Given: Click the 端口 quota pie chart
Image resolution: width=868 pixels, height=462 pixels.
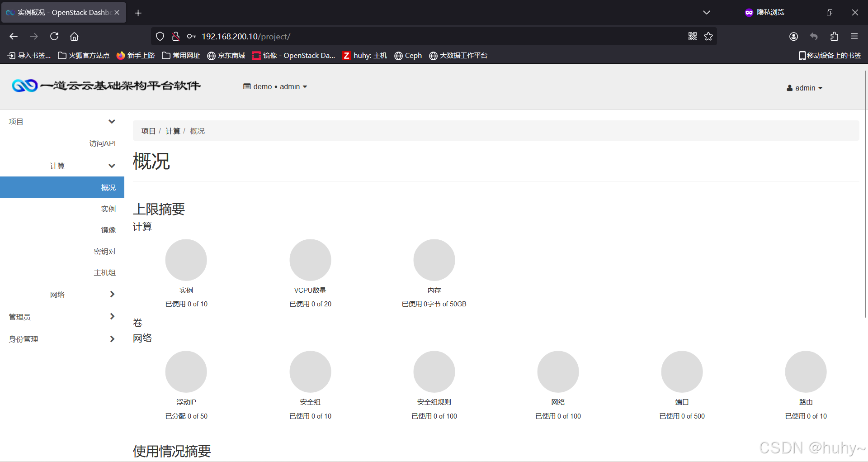Looking at the screenshot, I should [682, 372].
